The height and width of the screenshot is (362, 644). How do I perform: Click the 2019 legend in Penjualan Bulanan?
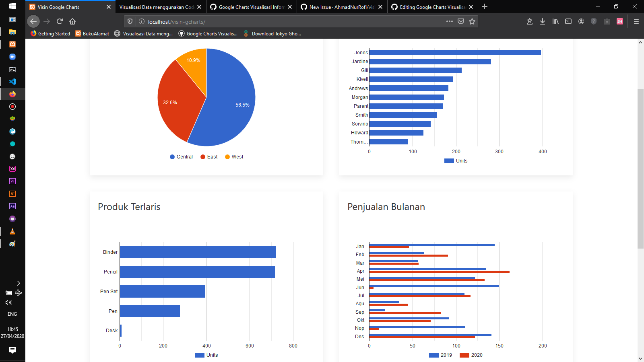point(440,355)
